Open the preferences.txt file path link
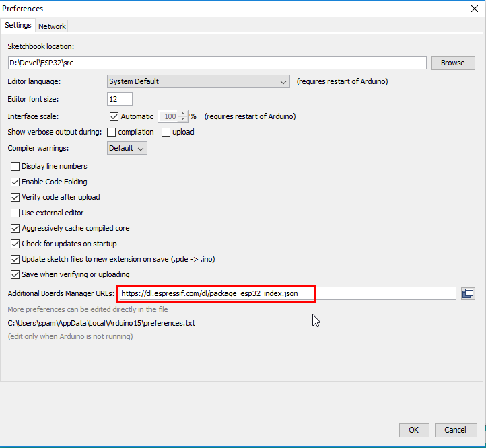 tap(102, 323)
